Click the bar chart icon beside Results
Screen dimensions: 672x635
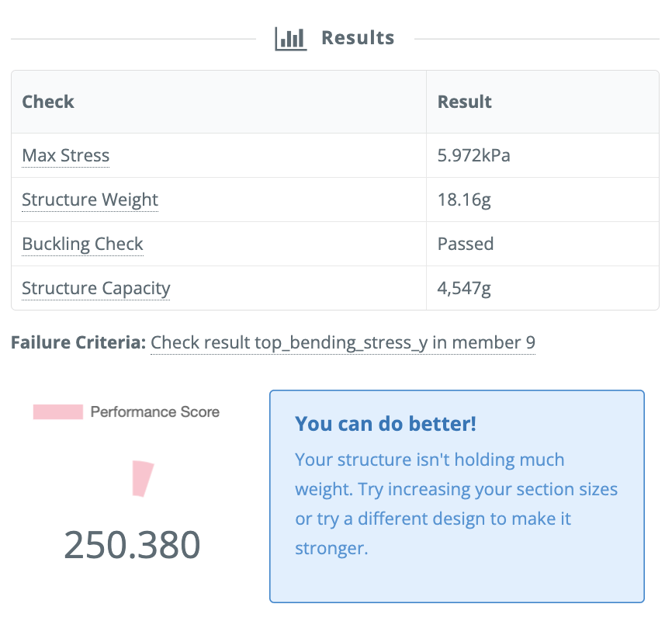pyautogui.click(x=291, y=39)
